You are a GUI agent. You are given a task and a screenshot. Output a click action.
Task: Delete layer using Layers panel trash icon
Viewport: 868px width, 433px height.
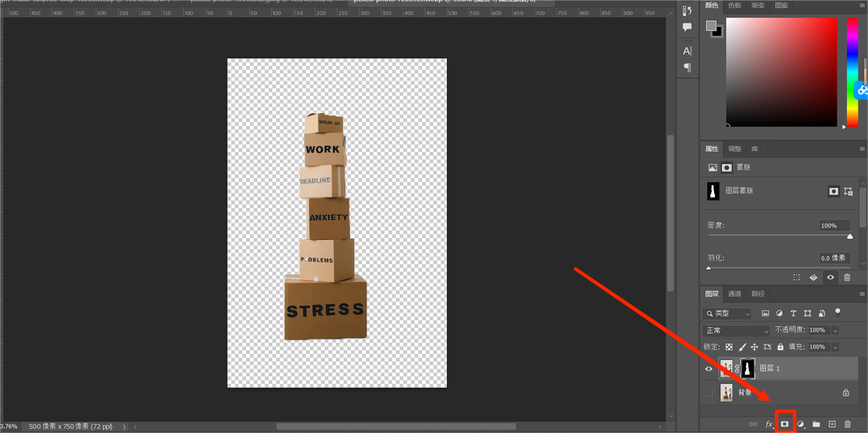[x=848, y=424]
